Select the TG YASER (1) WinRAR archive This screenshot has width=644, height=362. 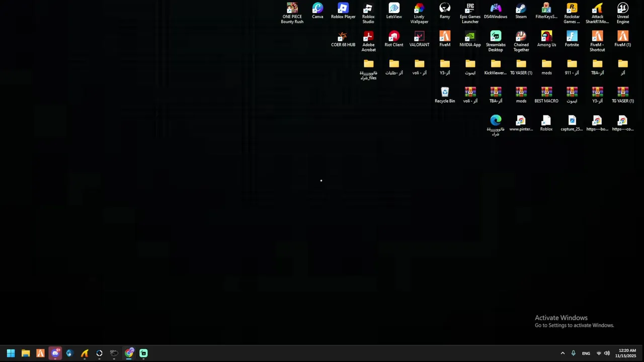coord(623,96)
